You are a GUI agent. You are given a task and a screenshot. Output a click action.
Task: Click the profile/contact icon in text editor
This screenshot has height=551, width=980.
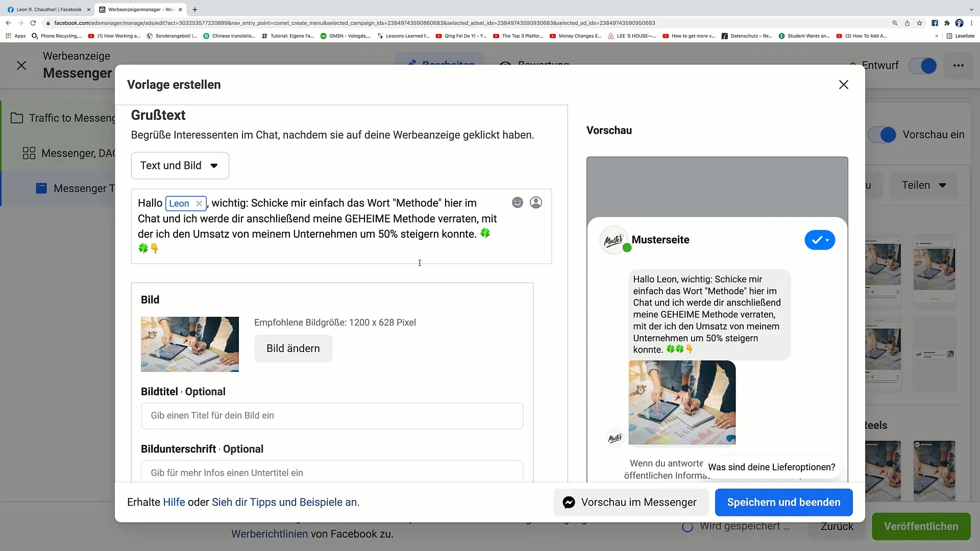click(536, 203)
